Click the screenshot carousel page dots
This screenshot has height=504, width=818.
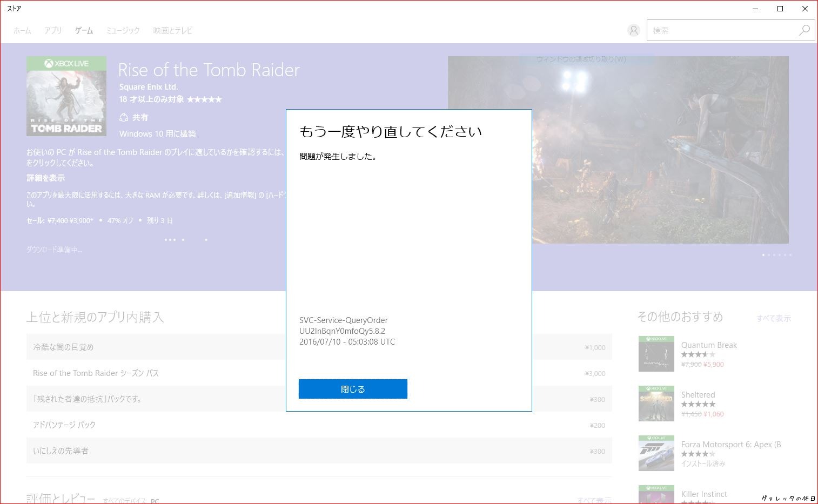point(777,255)
